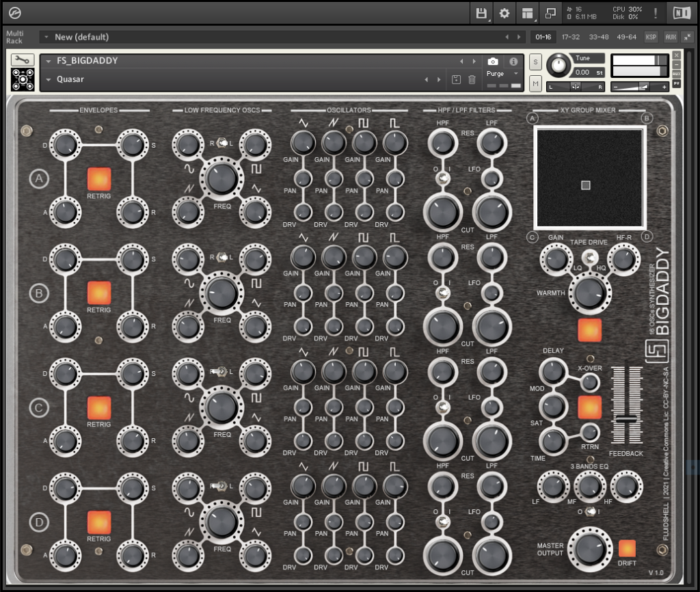Flip group A HPF O/I switch
700x592 pixels.
(x=443, y=178)
